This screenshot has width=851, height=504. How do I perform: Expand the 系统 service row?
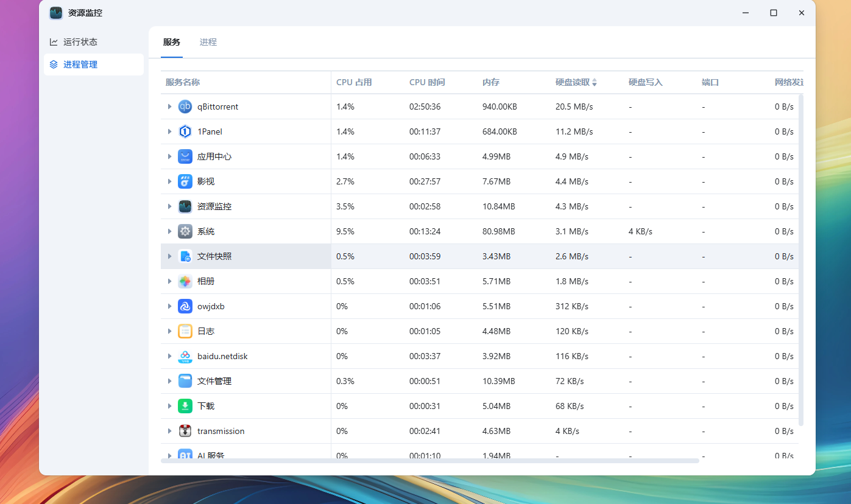pos(169,231)
